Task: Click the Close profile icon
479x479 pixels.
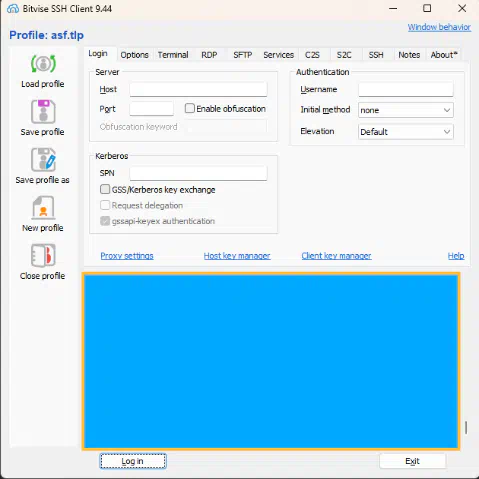Action: [x=43, y=255]
